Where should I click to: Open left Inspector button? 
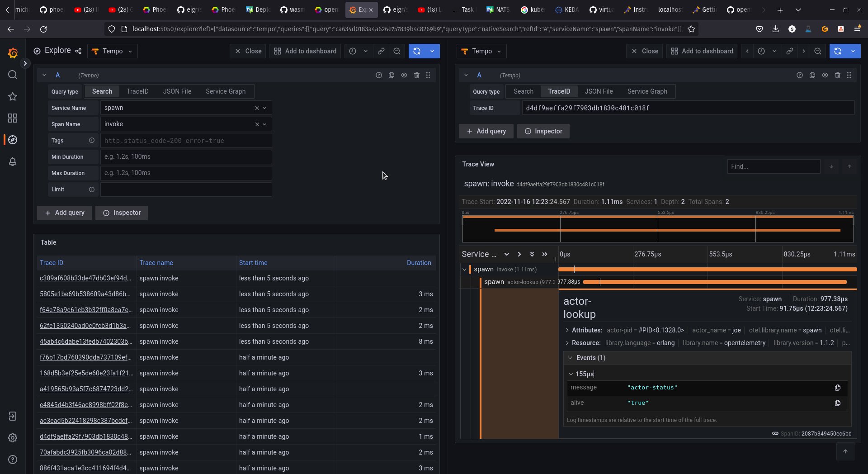[x=122, y=213]
